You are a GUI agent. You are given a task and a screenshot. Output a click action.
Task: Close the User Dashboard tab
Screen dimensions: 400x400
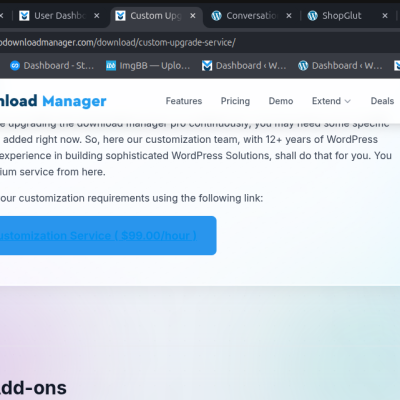[x=96, y=16]
